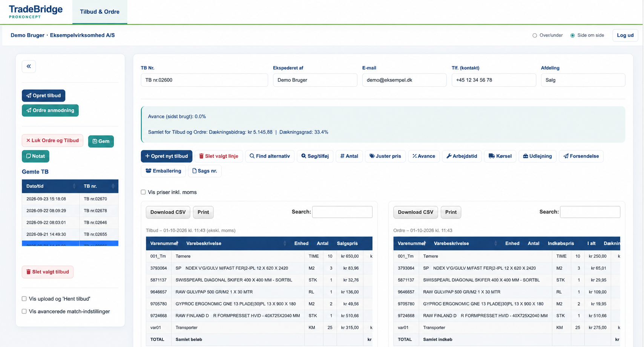
Task: Click the TB Nr. input field
Action: click(204, 80)
